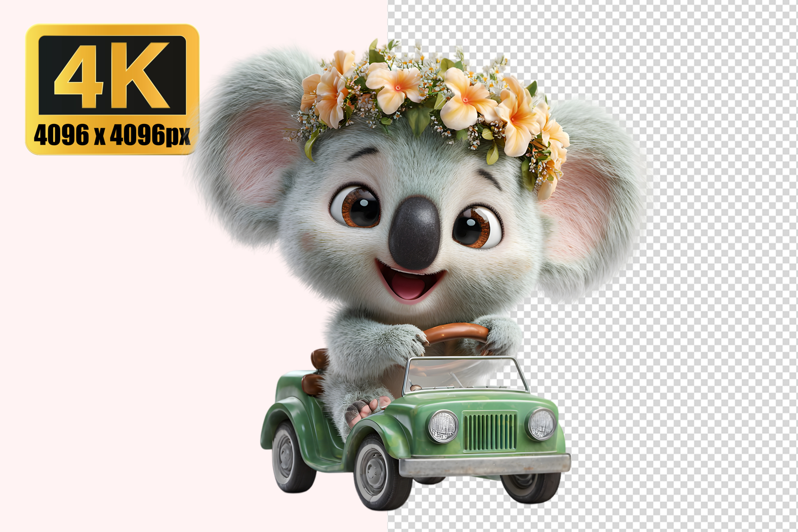Click the car's left-side headlight
Image resolution: width=798 pixels, height=532 pixels.
443,426
